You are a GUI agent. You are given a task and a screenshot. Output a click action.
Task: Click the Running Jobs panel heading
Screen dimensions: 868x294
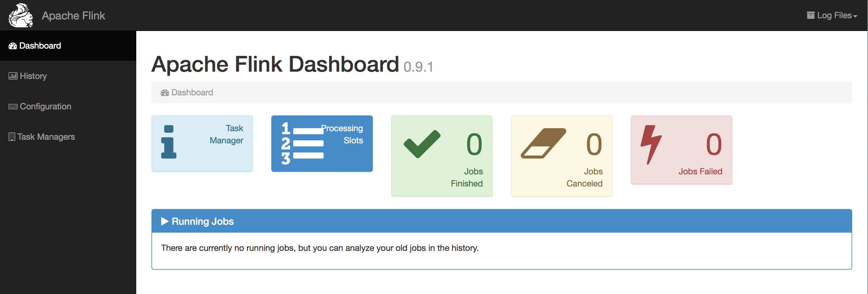click(502, 221)
